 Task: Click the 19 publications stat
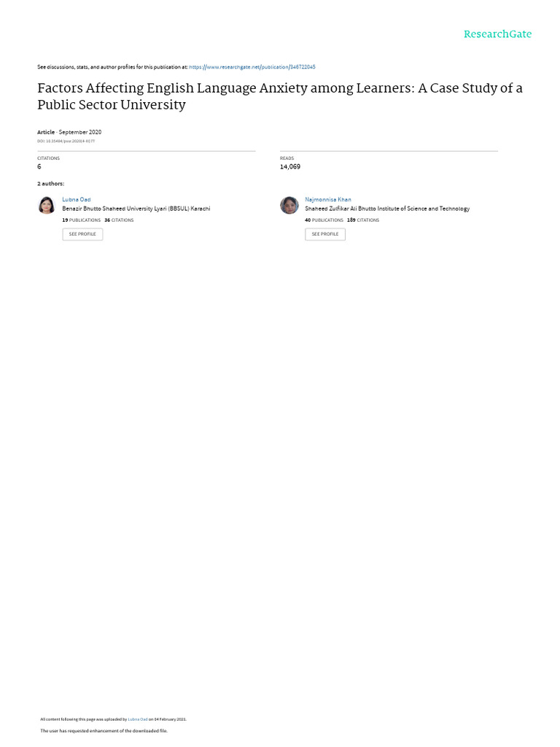pyautogui.click(x=82, y=220)
